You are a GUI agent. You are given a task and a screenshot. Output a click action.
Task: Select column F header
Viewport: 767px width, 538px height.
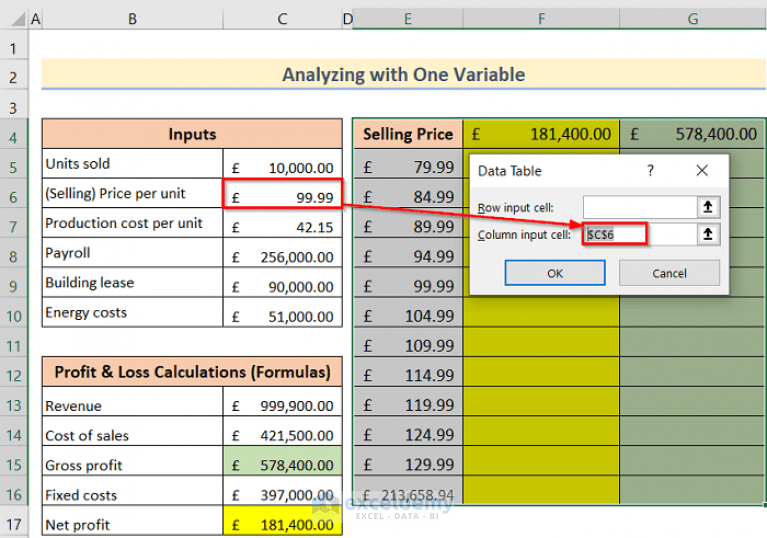541,19
